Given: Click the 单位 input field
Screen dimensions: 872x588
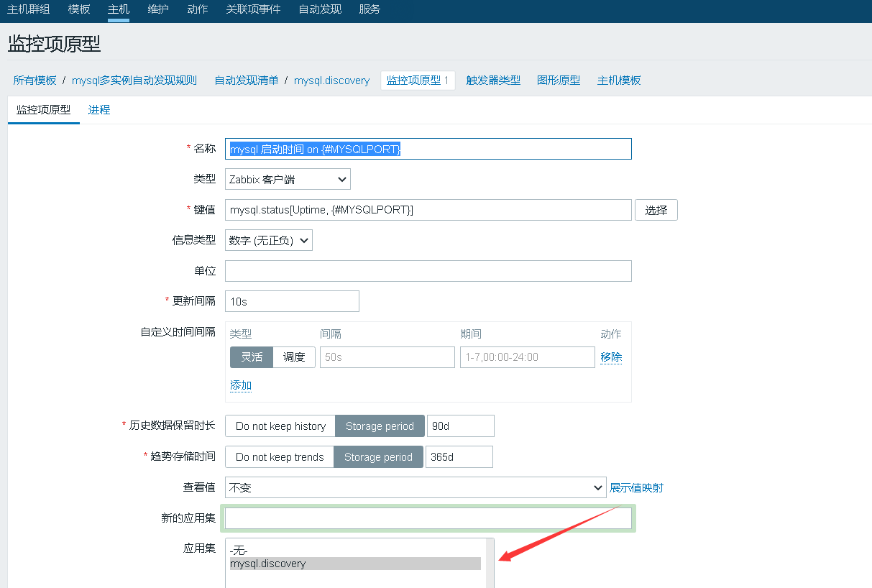Looking at the screenshot, I should coord(428,271).
